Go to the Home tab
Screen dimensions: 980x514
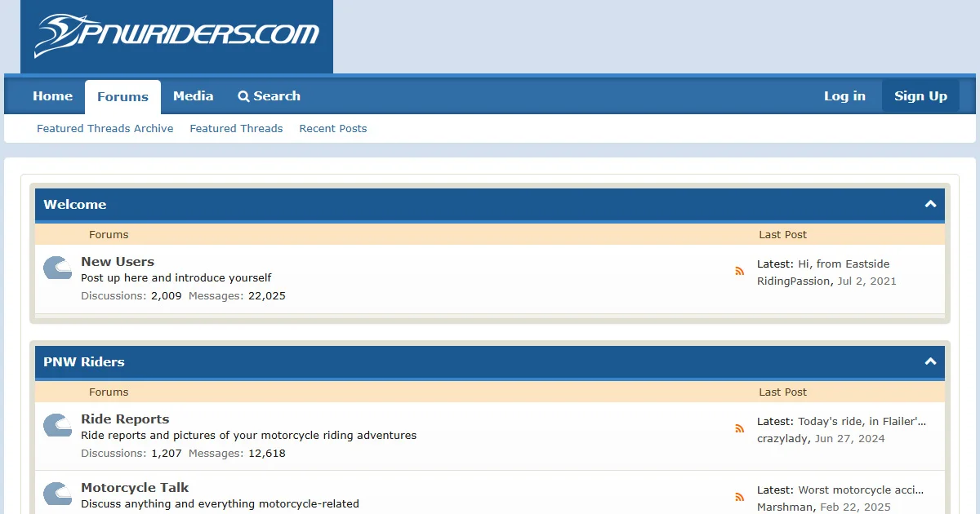point(52,96)
